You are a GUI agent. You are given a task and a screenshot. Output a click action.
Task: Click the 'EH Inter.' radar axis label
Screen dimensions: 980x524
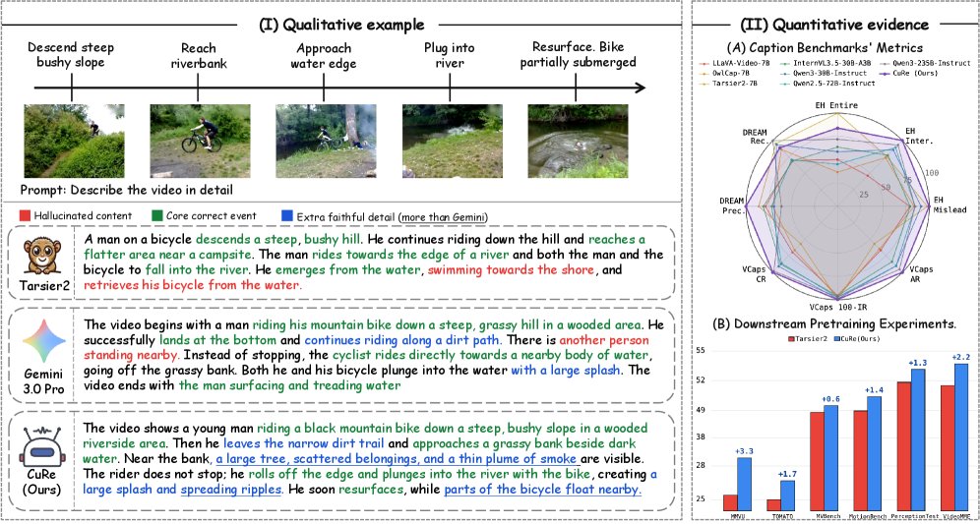pyautogui.click(x=919, y=136)
